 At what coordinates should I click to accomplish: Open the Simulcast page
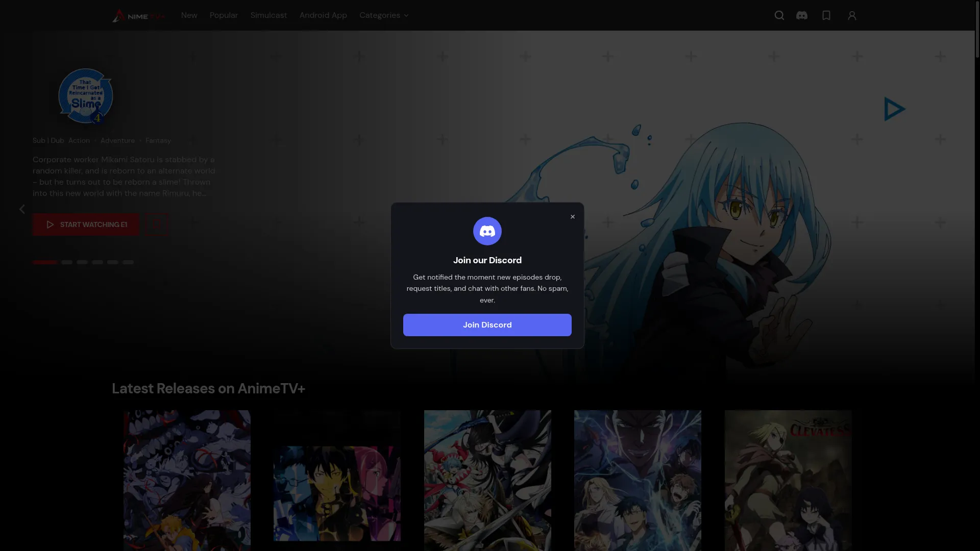(x=268, y=15)
